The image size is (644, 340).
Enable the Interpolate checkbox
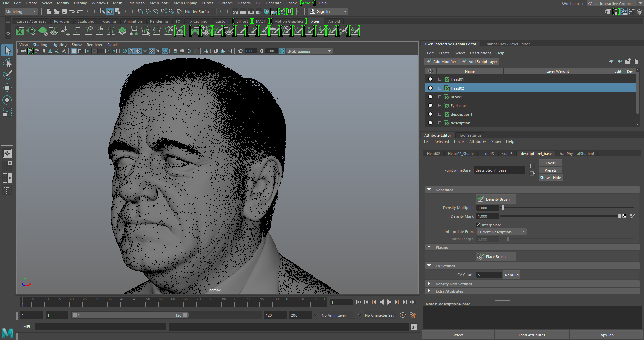pyautogui.click(x=479, y=225)
